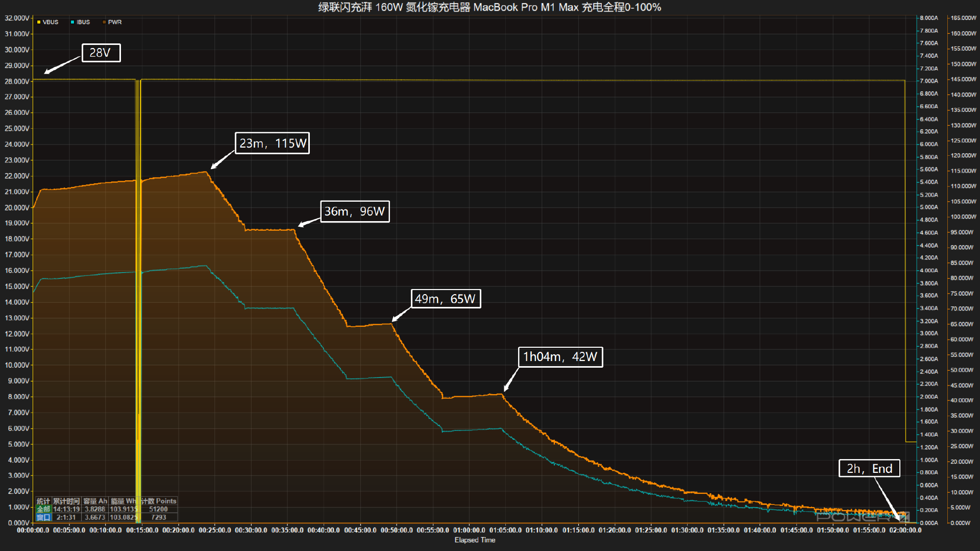Click the 165.000W tick on power axis

click(963, 18)
